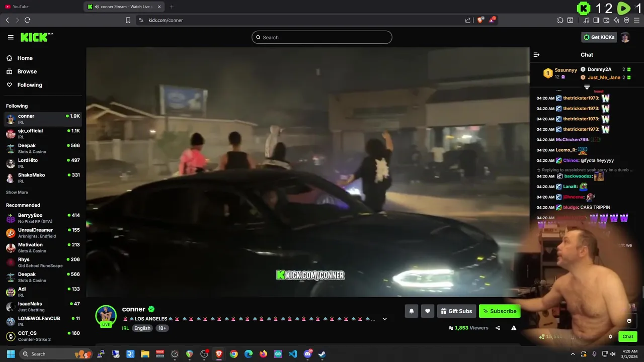Launch Visual Studio Code from taskbar

point(293,354)
